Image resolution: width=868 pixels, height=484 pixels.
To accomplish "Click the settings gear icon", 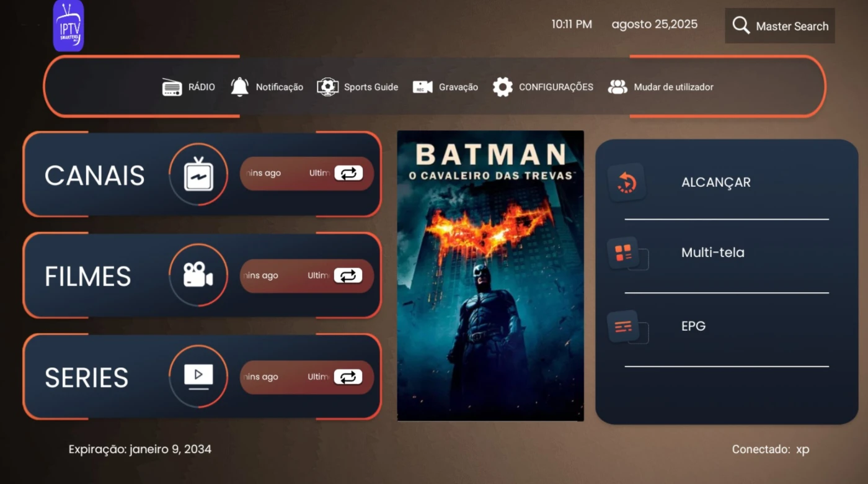I will point(503,87).
